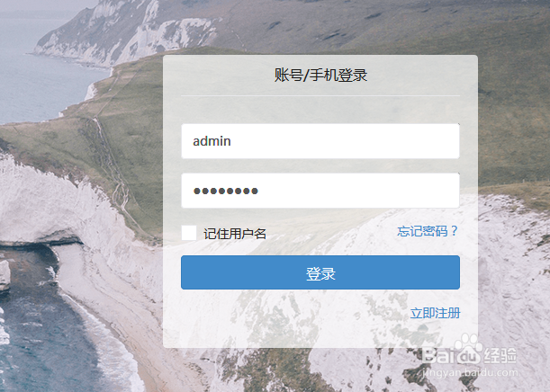Click empty space right of password dots
This screenshot has height=392, width=550.
pyautogui.click(x=357, y=191)
